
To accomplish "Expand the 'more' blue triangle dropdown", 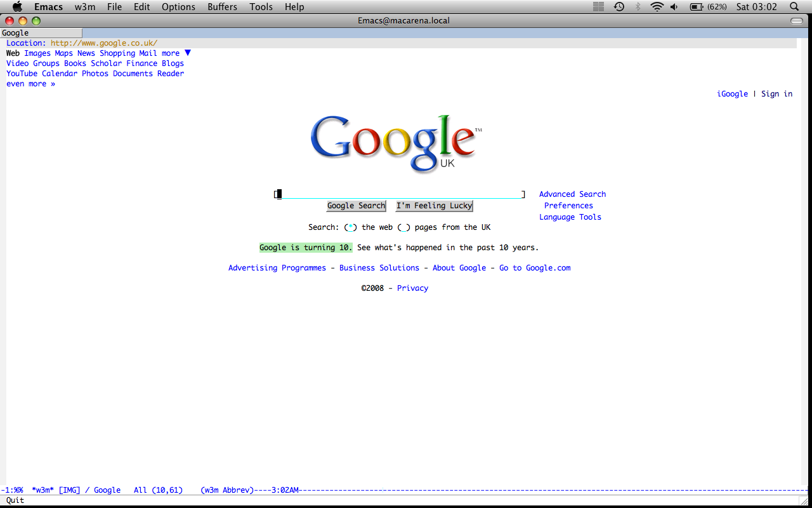I will click(x=187, y=53).
